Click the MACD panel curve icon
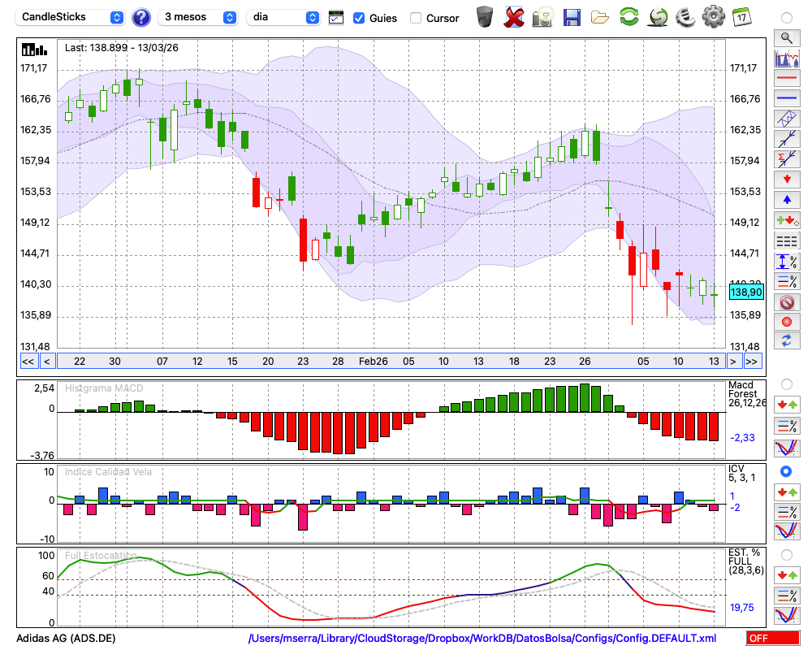 coord(787,448)
